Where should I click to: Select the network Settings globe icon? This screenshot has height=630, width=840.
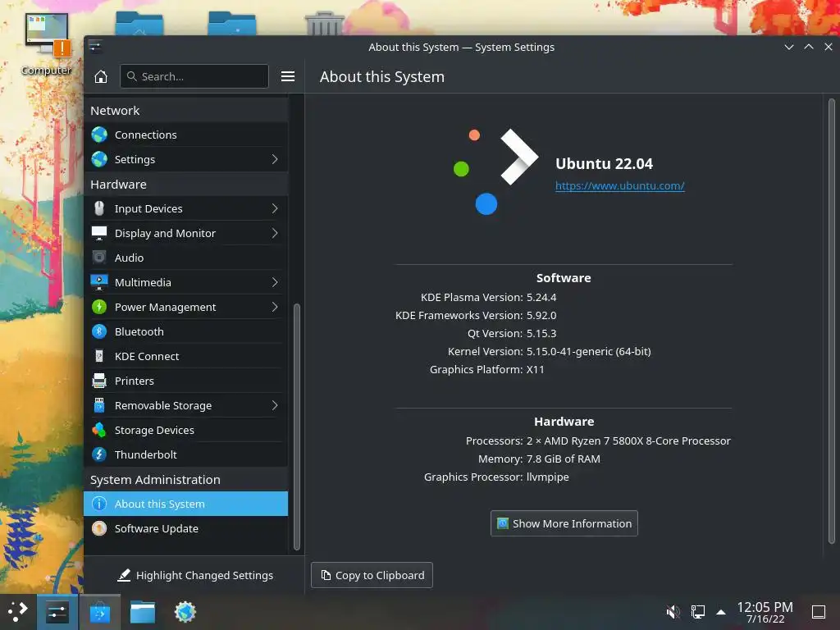[99, 159]
